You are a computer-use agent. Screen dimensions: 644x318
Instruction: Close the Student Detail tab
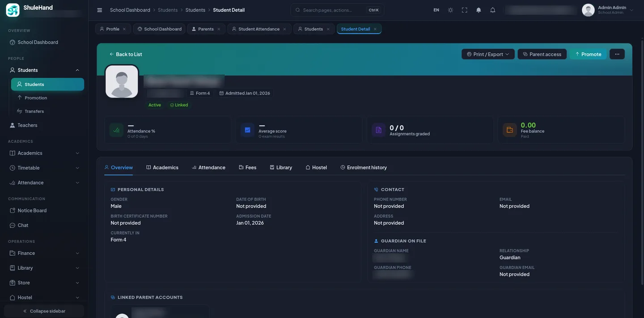tap(375, 29)
